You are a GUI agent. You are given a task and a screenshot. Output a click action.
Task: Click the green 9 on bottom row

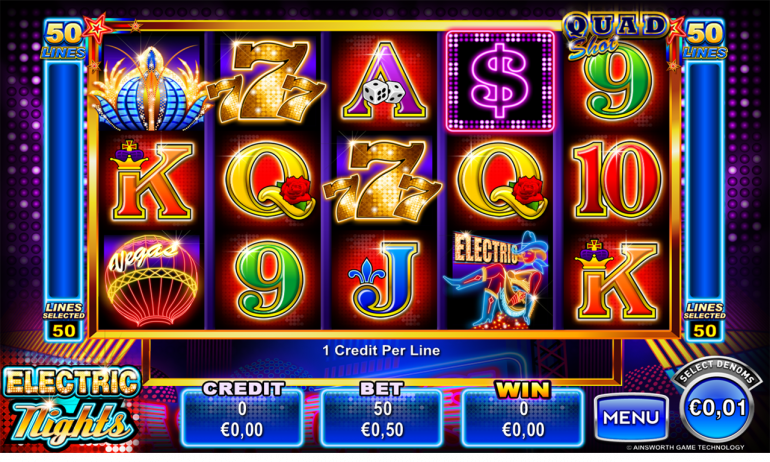coord(268,280)
